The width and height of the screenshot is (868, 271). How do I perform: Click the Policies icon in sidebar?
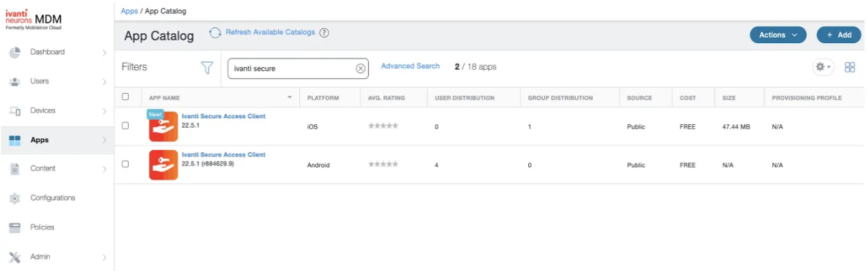coord(15,227)
